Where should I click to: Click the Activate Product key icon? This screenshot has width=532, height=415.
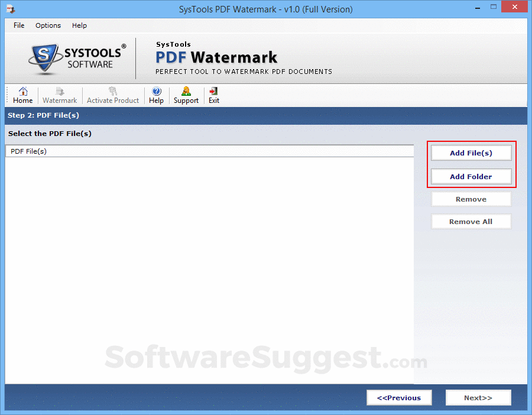click(113, 91)
